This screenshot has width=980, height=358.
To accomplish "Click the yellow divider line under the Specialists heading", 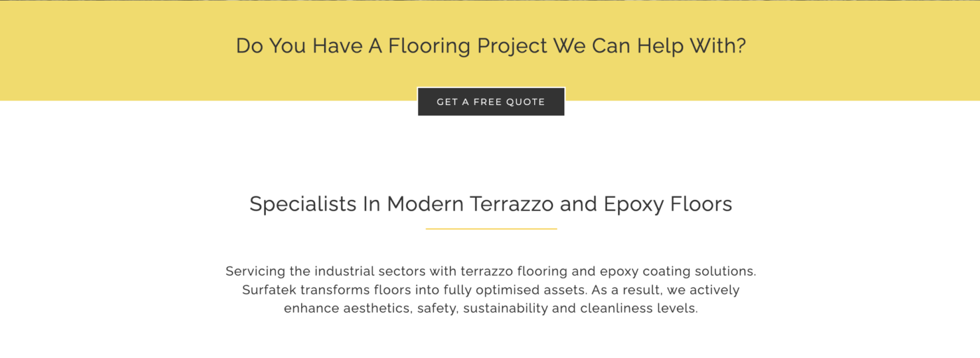I will coord(491,229).
